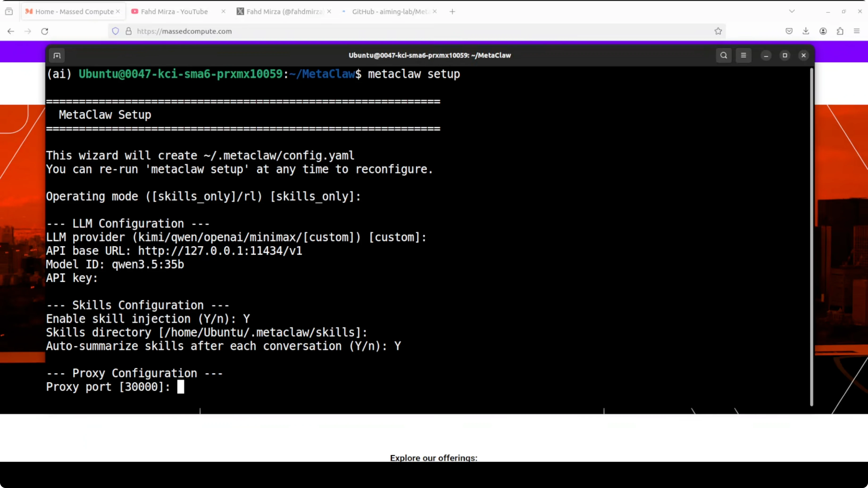View downloads in the browser toolbar

(806, 31)
